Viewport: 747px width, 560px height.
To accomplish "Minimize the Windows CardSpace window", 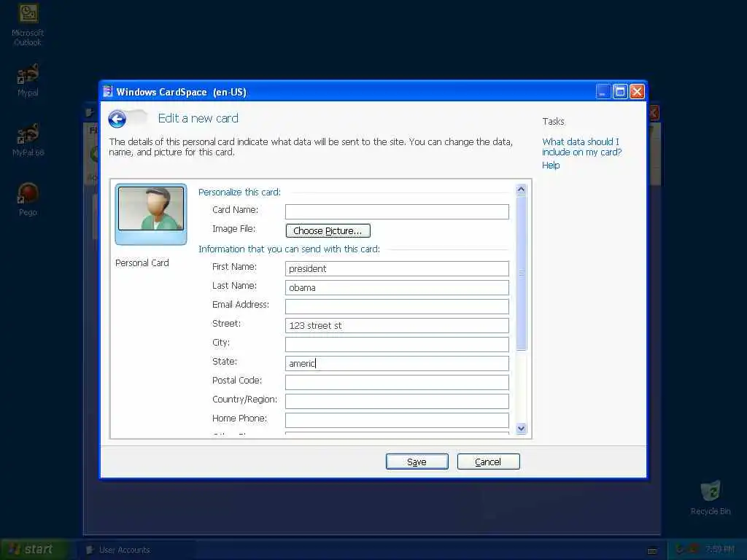I will tap(603, 91).
